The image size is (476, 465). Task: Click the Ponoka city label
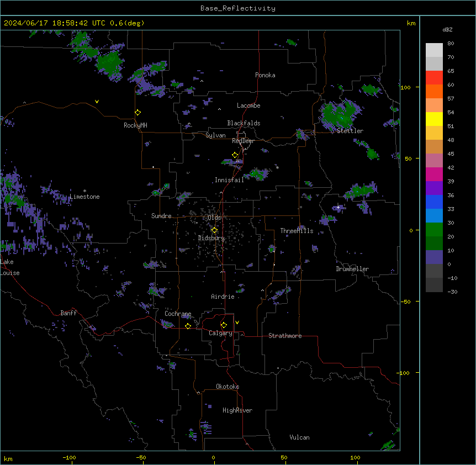pos(265,75)
